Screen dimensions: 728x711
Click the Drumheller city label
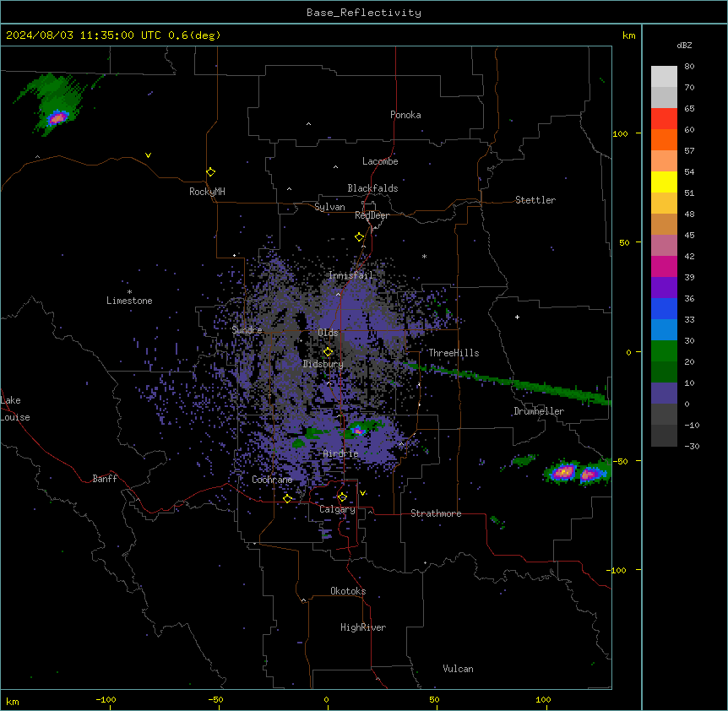(x=539, y=411)
